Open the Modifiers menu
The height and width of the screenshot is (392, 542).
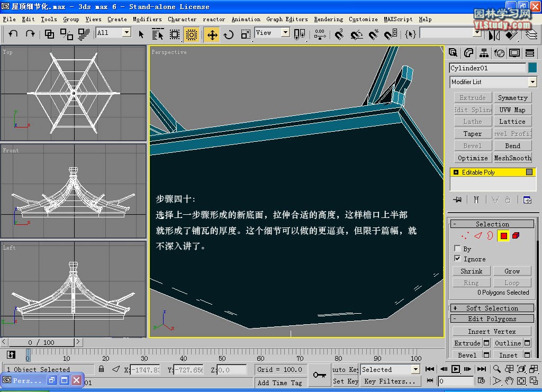click(x=147, y=20)
